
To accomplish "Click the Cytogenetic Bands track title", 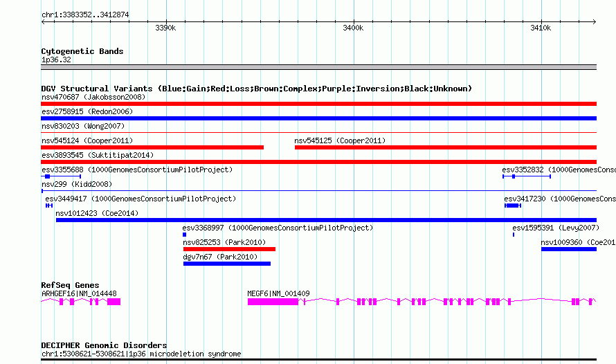I will tap(82, 51).
